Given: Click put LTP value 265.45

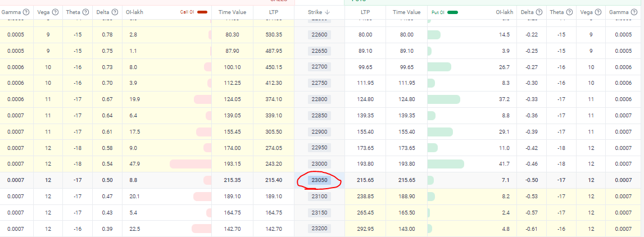Looking at the screenshot, I should coord(365,213).
